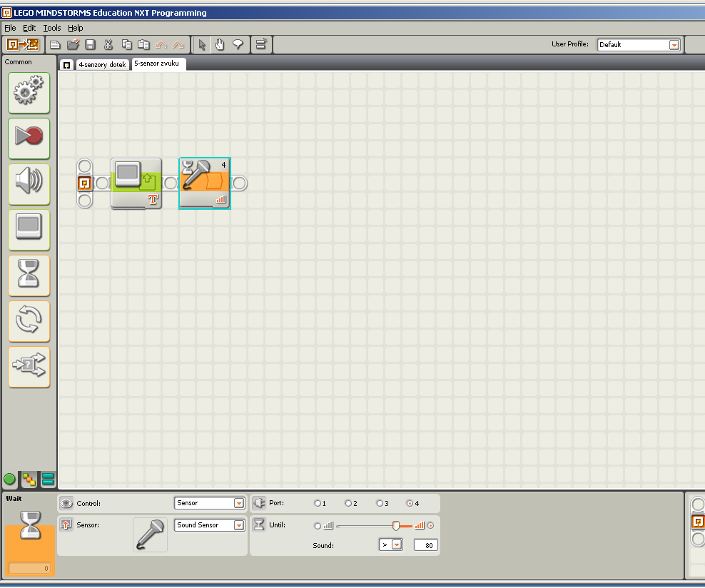Click the blank start tab icon

pyautogui.click(x=66, y=65)
